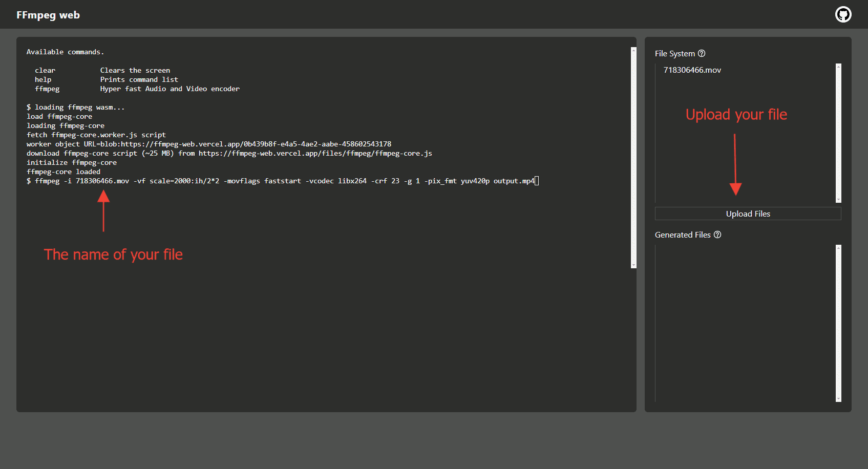Click Generated Files list scroll-down arrow

[x=838, y=398]
